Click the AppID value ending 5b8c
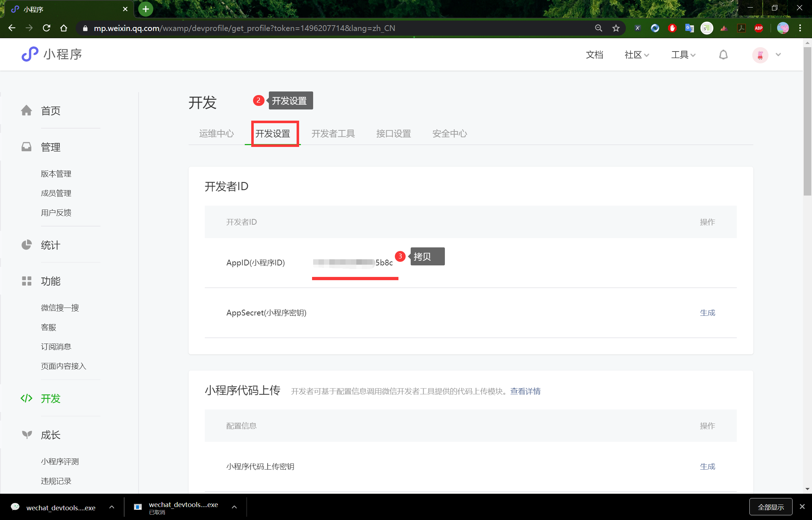Screen dimensions: 812x520 (x=353, y=263)
